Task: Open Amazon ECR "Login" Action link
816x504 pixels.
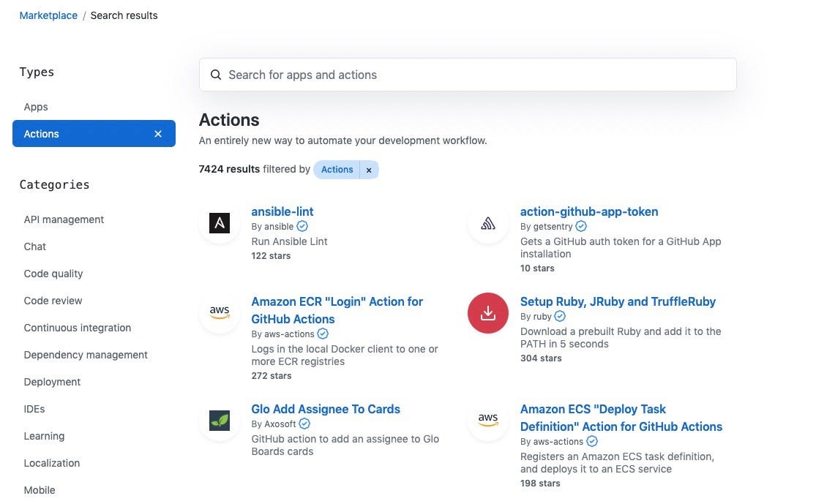Action: [337, 310]
